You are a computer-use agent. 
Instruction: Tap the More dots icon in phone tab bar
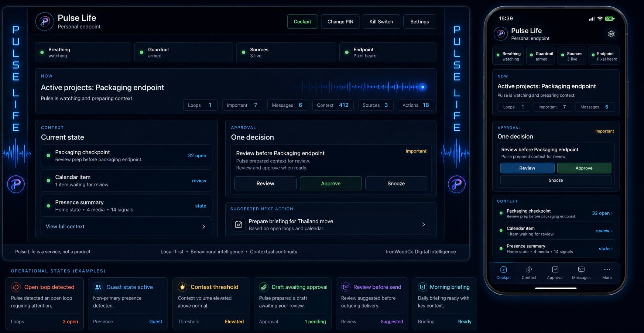pos(607,270)
